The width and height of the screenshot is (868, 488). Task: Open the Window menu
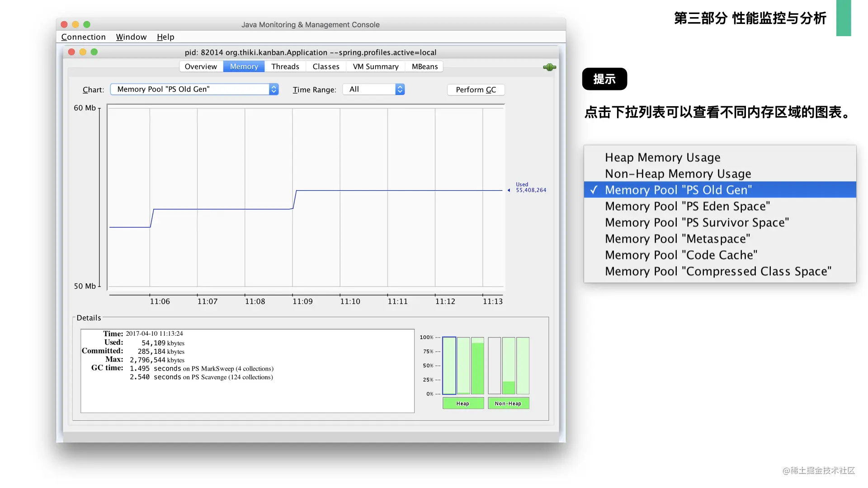(x=131, y=37)
